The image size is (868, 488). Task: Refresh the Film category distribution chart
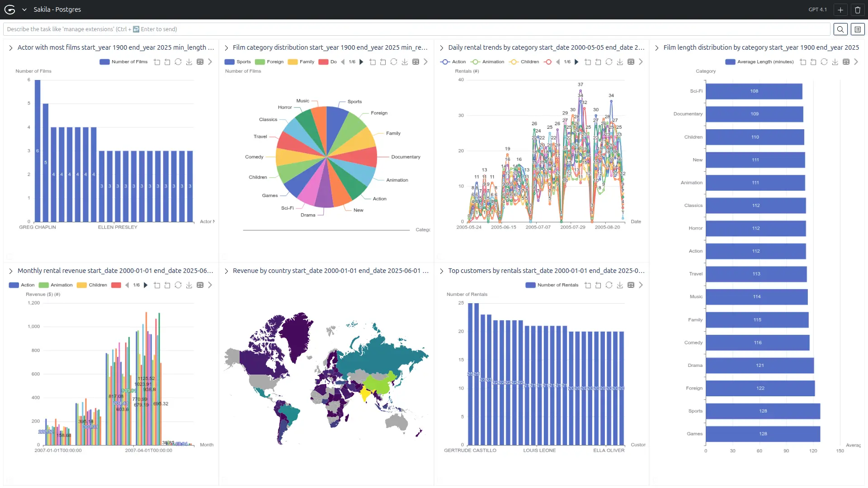pos(394,62)
